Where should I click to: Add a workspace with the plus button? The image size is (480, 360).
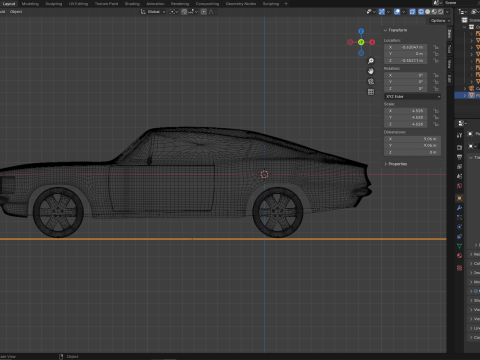[x=286, y=4]
